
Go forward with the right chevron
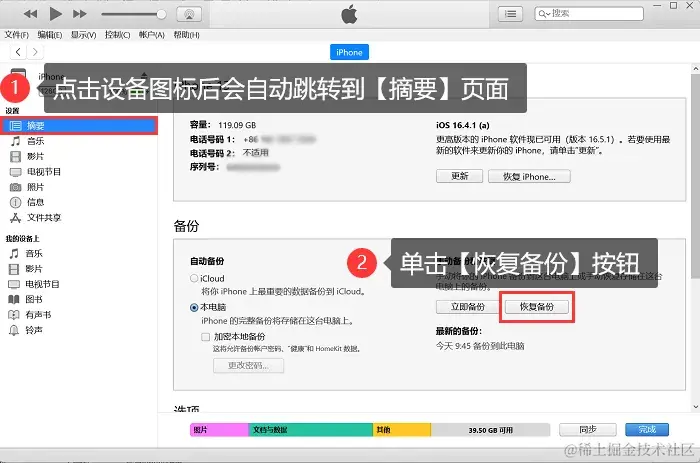point(35,52)
